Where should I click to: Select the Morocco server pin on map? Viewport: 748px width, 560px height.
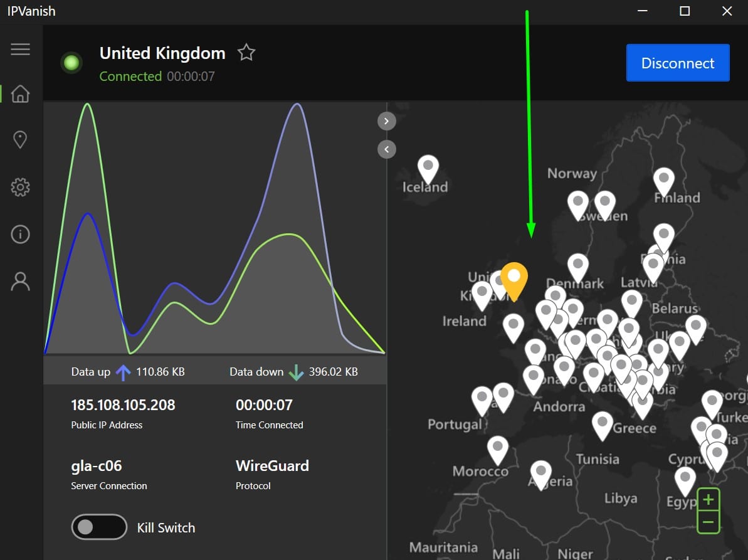(x=498, y=450)
